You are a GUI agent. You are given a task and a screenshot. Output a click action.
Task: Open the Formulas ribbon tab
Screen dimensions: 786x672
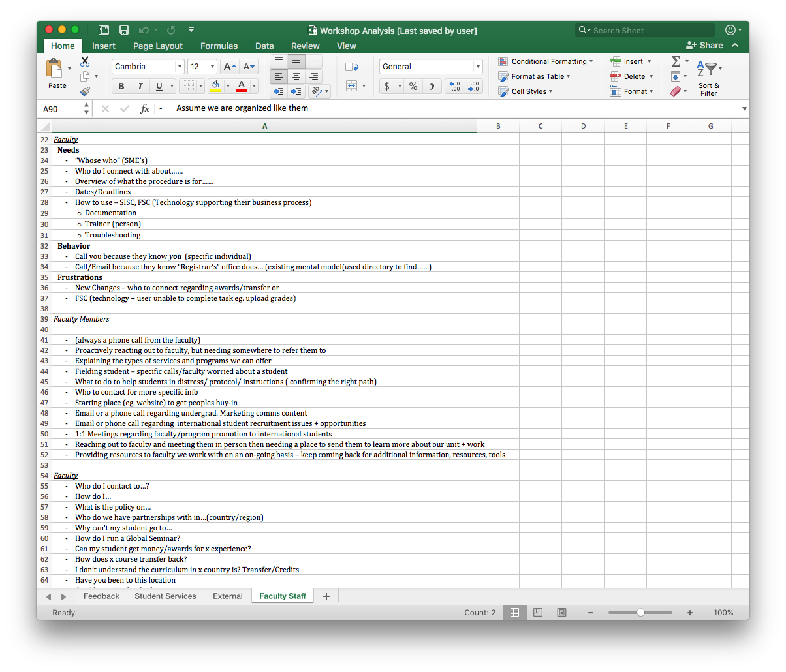coord(219,46)
